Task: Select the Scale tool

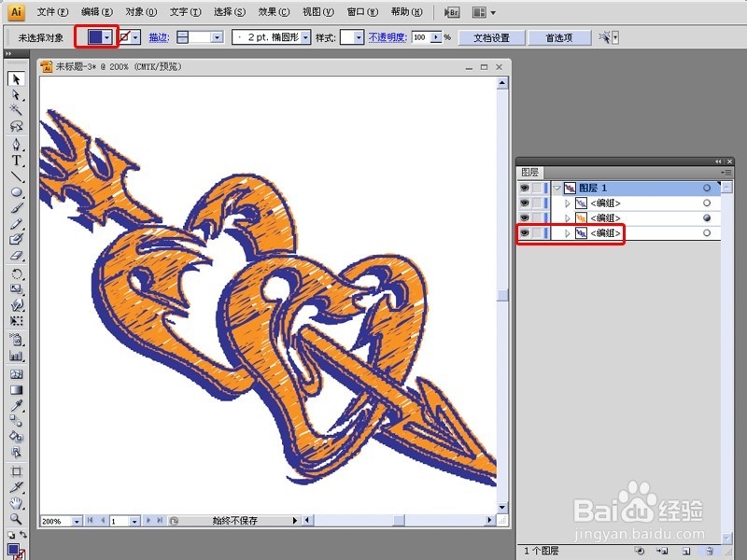Action: point(16,289)
